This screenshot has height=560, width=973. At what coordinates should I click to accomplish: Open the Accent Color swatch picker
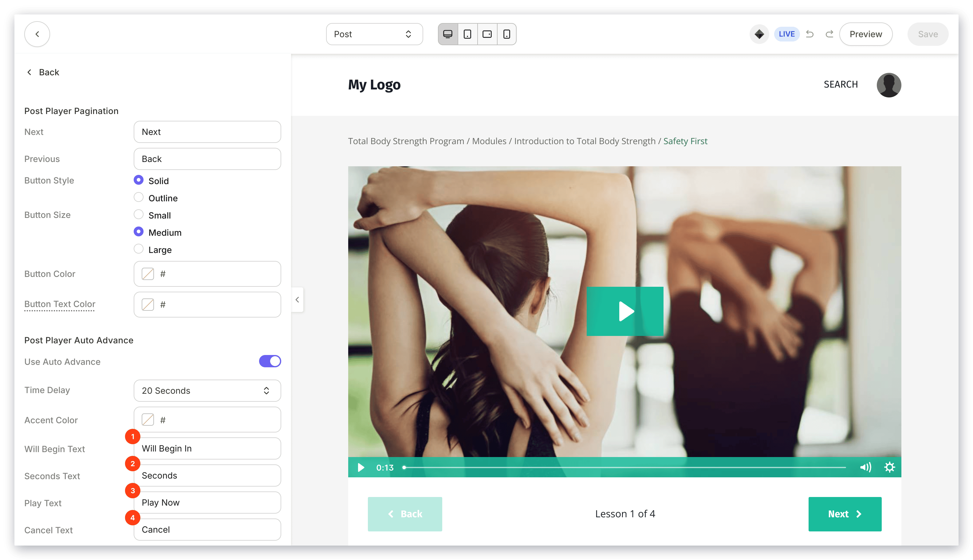pos(148,420)
